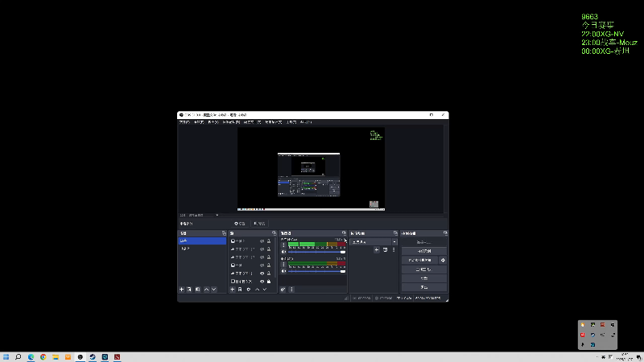Screen dimensions: 644x362
Task: Open Steam from the taskbar
Action: [x=93, y=357]
